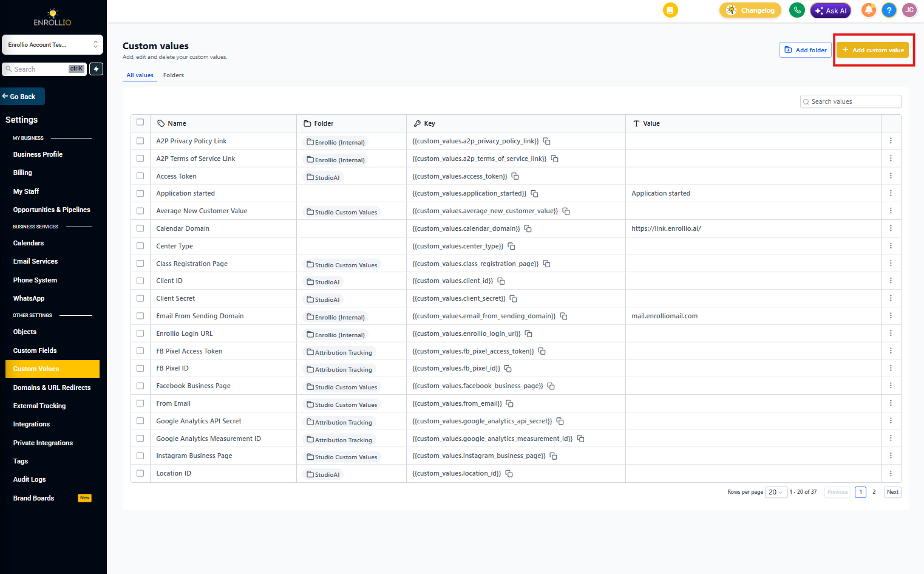
Task: Open Business Profile settings
Action: click(38, 154)
